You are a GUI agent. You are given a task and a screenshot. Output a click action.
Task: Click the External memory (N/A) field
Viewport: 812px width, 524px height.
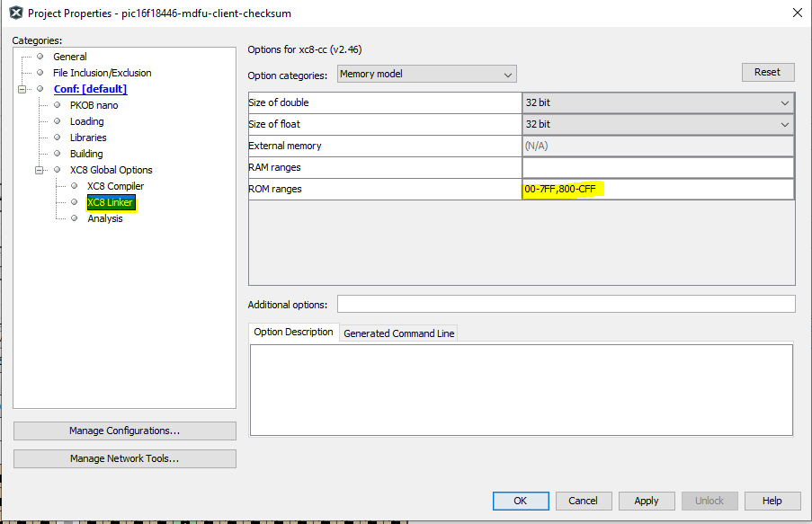pyautogui.click(x=657, y=146)
